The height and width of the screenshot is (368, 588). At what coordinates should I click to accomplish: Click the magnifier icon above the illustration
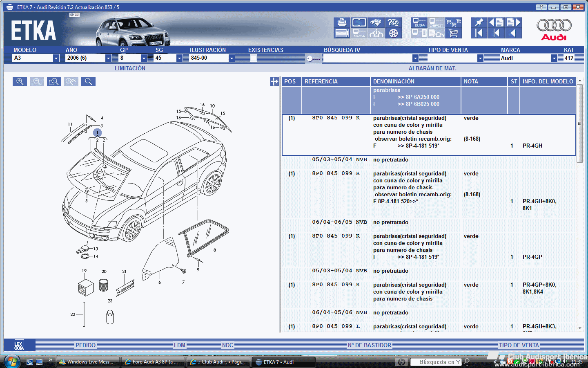tap(88, 81)
